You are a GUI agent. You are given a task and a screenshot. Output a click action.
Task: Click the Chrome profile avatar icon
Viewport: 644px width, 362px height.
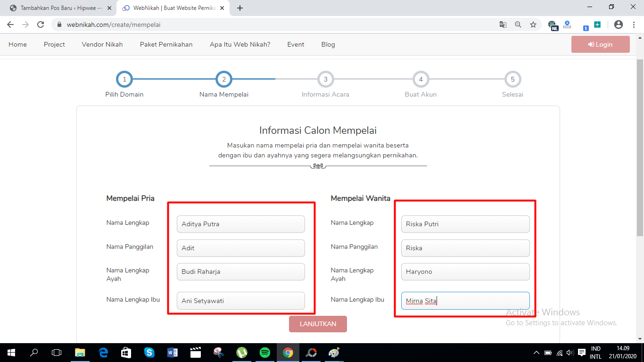pyautogui.click(x=618, y=24)
